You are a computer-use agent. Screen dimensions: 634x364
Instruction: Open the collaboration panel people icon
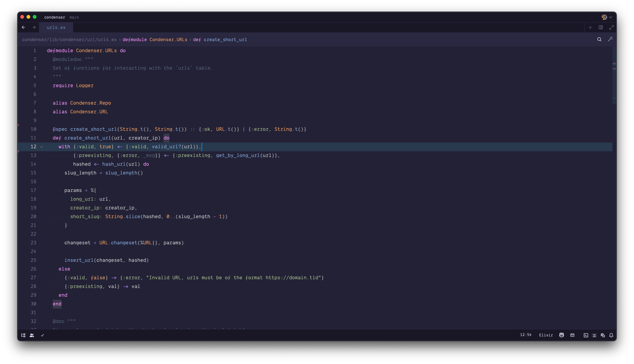click(32, 335)
